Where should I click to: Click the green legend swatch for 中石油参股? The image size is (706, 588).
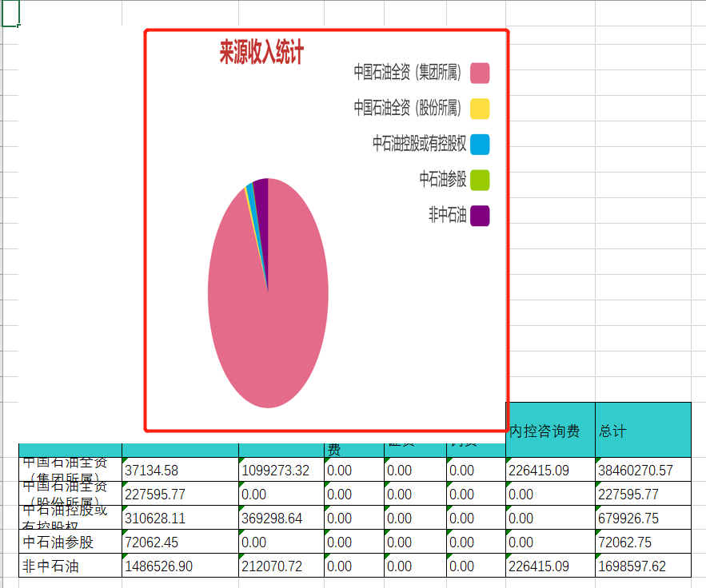480,180
